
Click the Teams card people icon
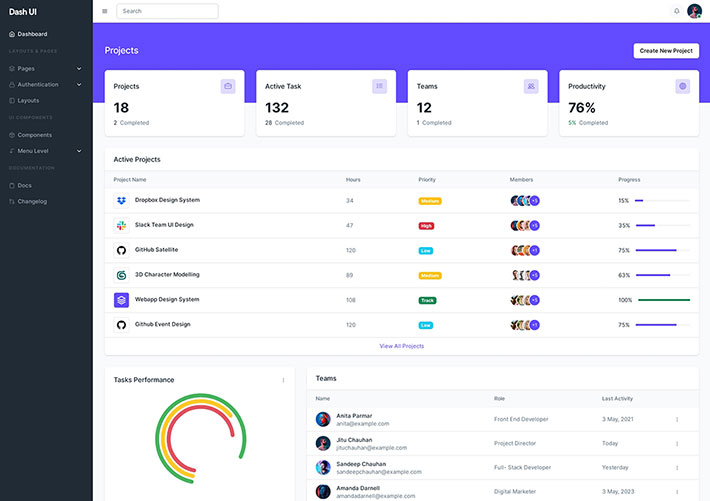[x=531, y=86]
